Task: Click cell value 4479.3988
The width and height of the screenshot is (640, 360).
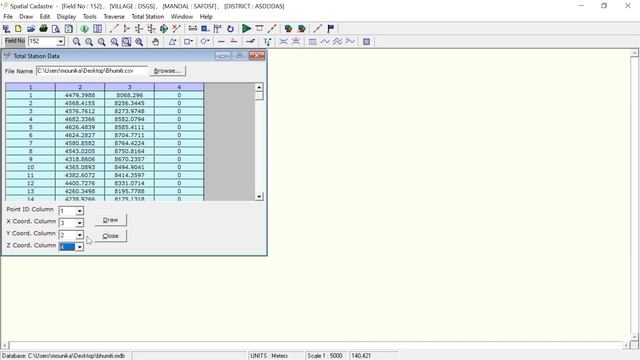Action: [80, 95]
